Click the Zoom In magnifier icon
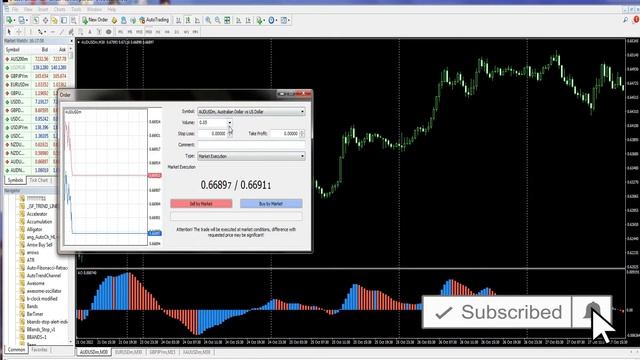 click(208, 20)
